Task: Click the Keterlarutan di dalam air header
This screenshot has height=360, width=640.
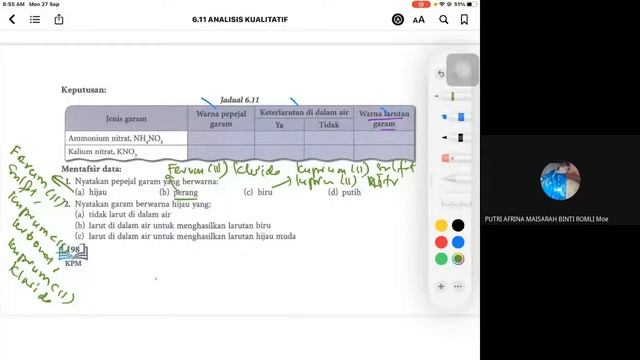Action: click(304, 112)
